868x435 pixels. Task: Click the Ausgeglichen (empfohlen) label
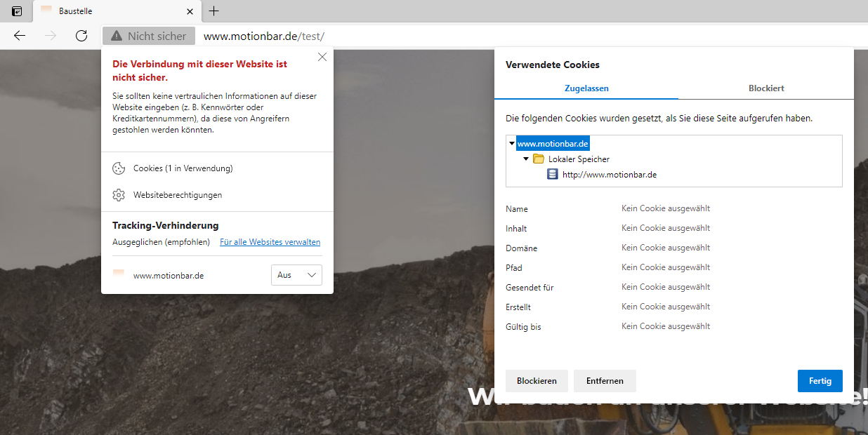(161, 242)
